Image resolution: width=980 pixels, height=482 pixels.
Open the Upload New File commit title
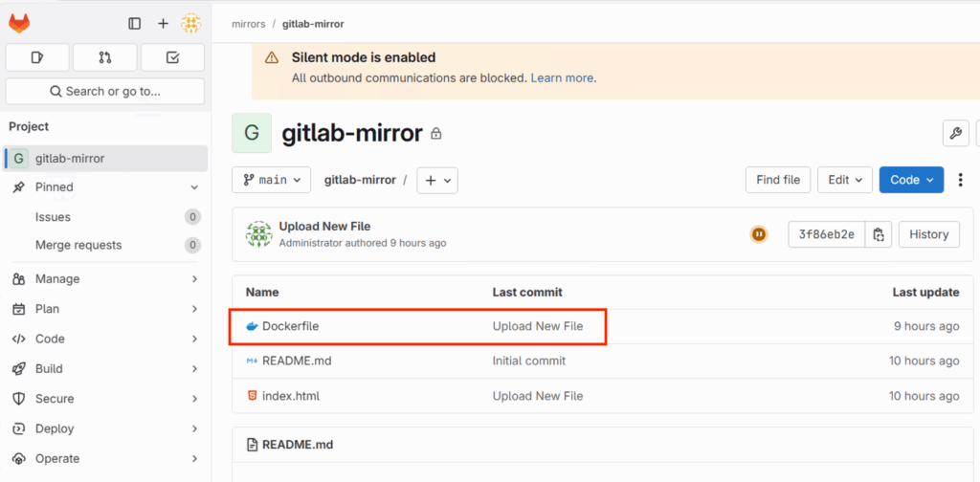(325, 226)
